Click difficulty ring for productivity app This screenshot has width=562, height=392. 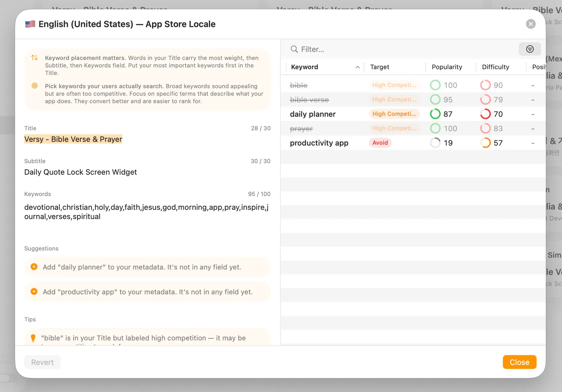485,143
